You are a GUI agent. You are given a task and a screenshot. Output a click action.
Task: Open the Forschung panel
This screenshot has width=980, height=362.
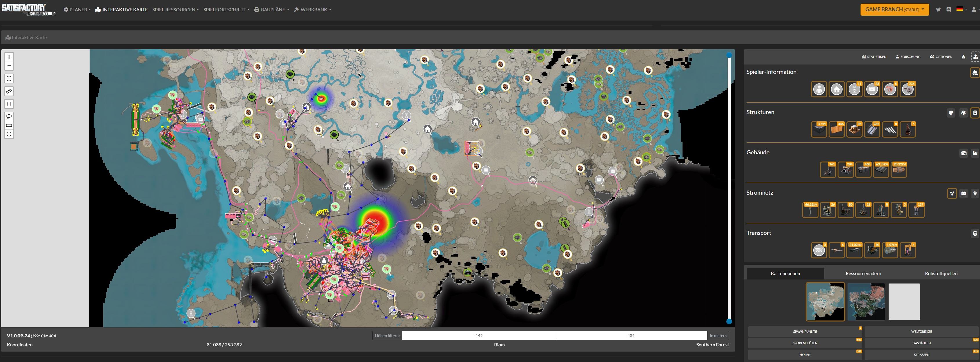908,56
